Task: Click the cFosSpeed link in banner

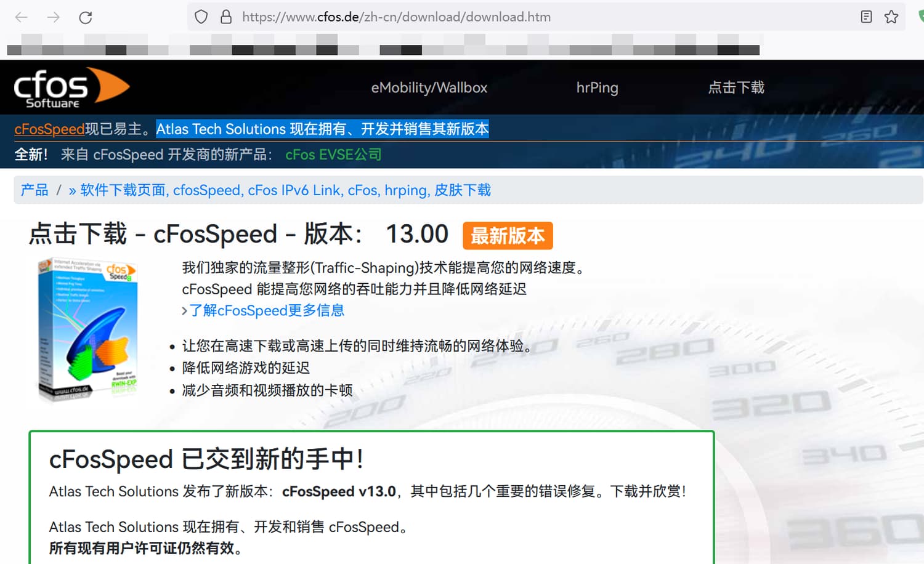Action: tap(49, 129)
